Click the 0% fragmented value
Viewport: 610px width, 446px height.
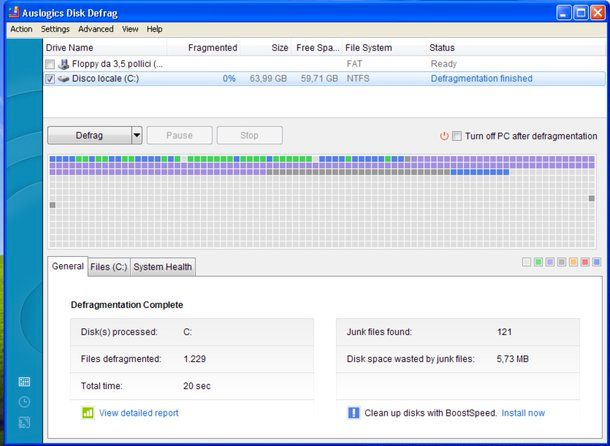pos(229,79)
